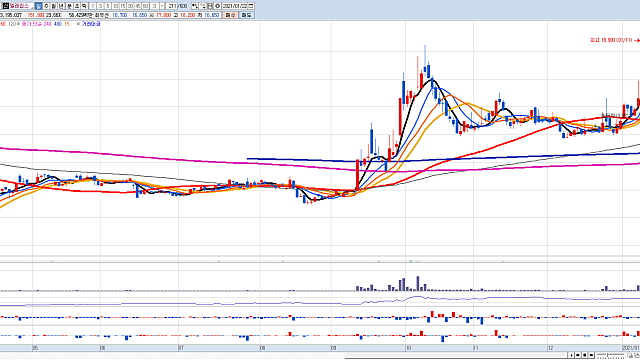Click the first chart navigation arrow button
Screen dimensions: 640x360
click(x=571, y=355)
